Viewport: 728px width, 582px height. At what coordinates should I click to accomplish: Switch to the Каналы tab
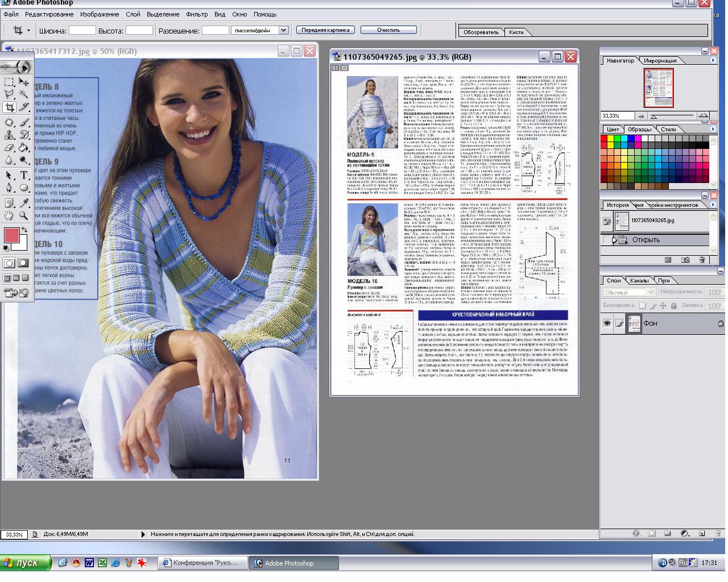pos(639,280)
